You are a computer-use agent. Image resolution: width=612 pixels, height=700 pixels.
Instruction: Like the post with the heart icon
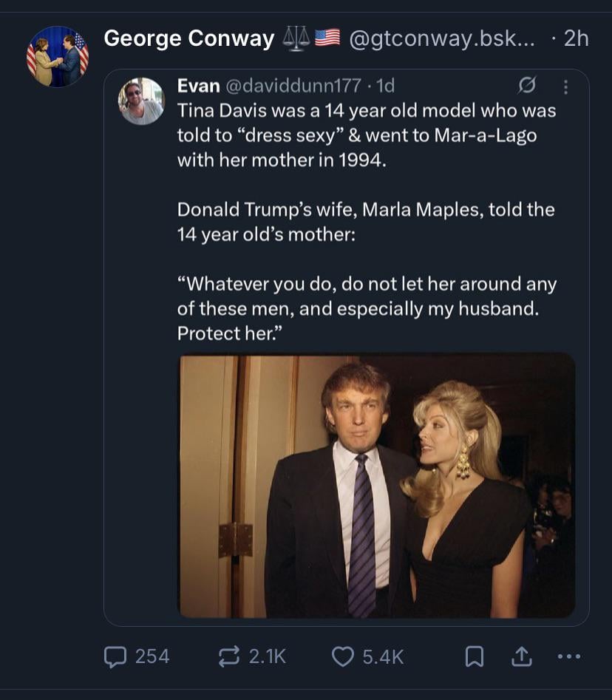coord(342,656)
